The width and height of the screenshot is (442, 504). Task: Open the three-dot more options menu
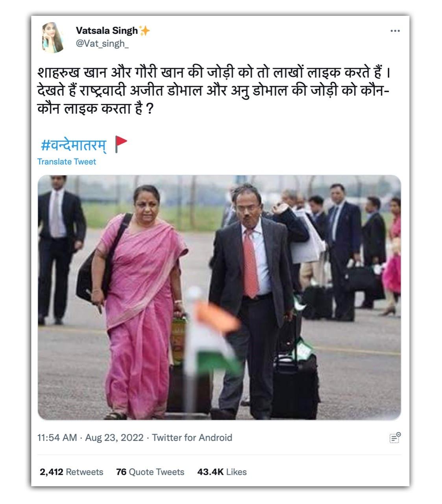point(395,31)
